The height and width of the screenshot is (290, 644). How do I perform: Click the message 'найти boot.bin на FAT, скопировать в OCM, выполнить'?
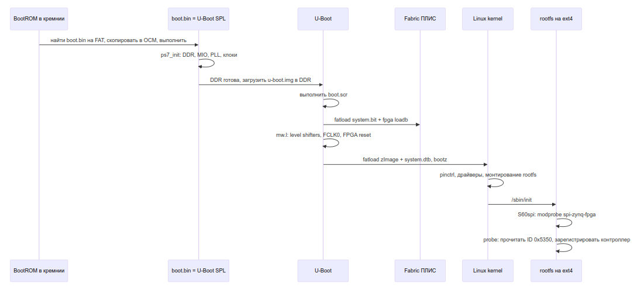tap(119, 40)
